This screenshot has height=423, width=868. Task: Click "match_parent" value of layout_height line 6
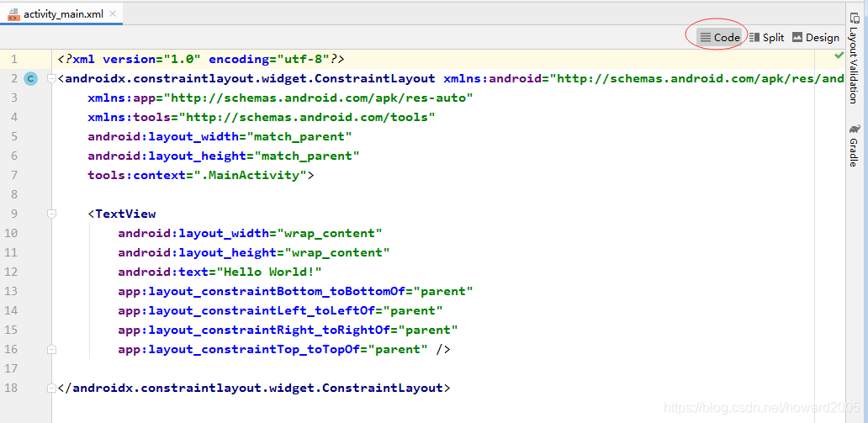[x=307, y=156]
